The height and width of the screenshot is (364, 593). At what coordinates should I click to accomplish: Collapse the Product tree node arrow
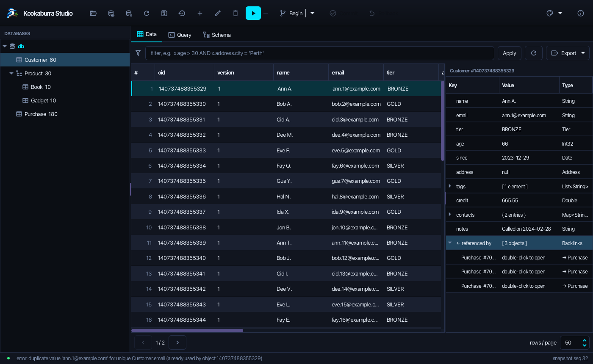click(11, 73)
